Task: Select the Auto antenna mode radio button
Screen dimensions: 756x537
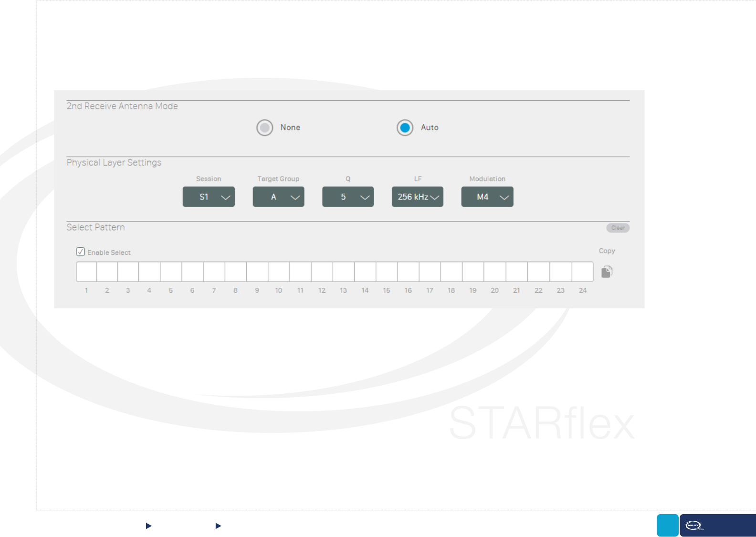Action: [405, 127]
